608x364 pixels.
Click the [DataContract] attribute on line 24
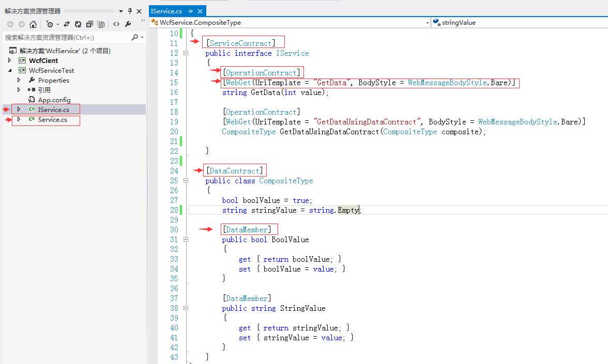pyautogui.click(x=235, y=171)
